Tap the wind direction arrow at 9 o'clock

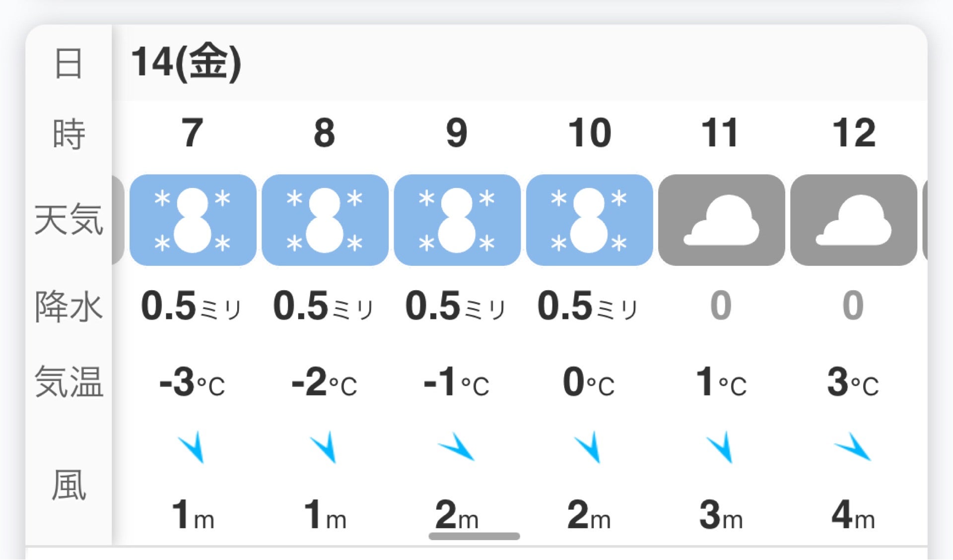pyautogui.click(x=457, y=447)
